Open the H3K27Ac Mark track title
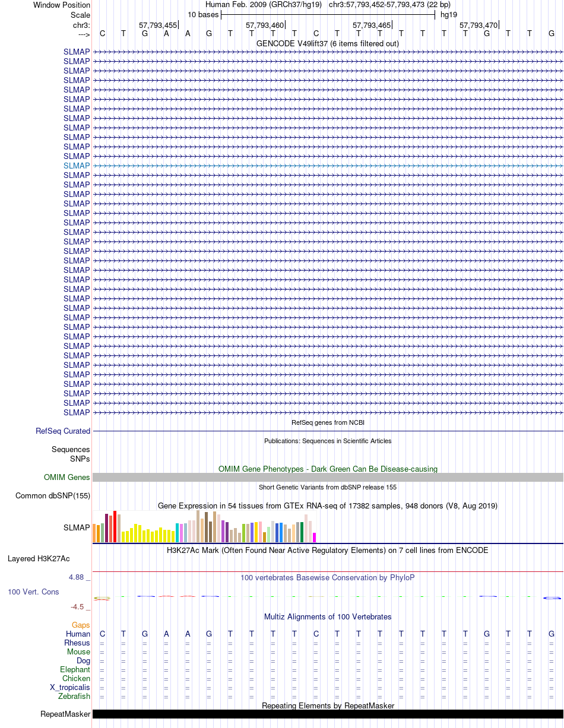This screenshot has width=564, height=728. coord(328,551)
